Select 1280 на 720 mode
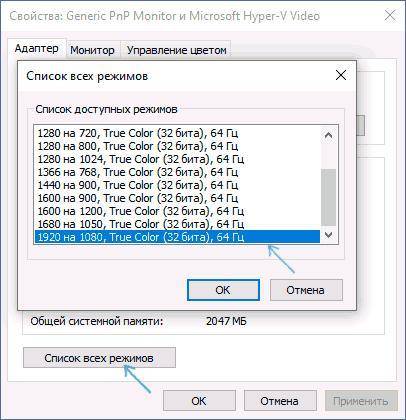 [x=177, y=133]
